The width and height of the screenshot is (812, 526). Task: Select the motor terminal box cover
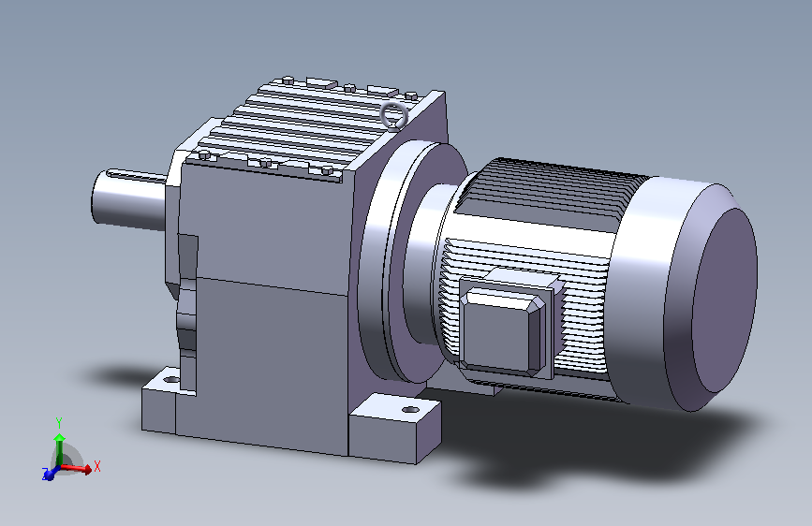pos(503,332)
